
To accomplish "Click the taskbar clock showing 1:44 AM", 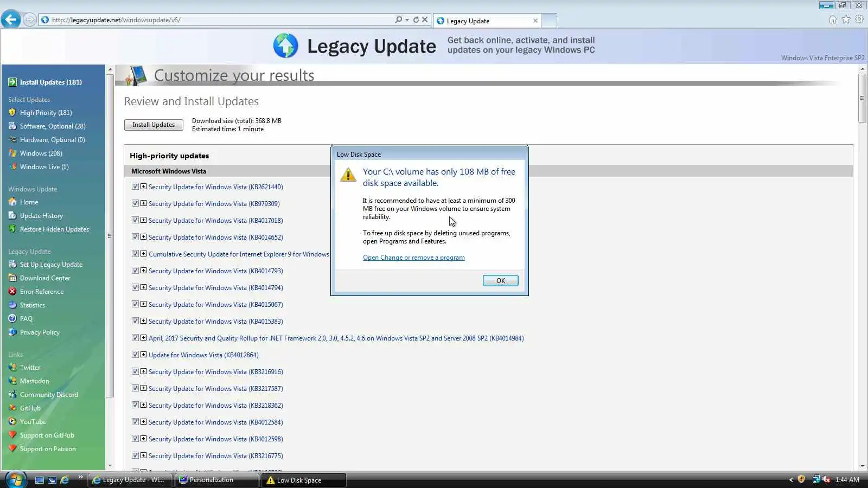I will tap(847, 480).
